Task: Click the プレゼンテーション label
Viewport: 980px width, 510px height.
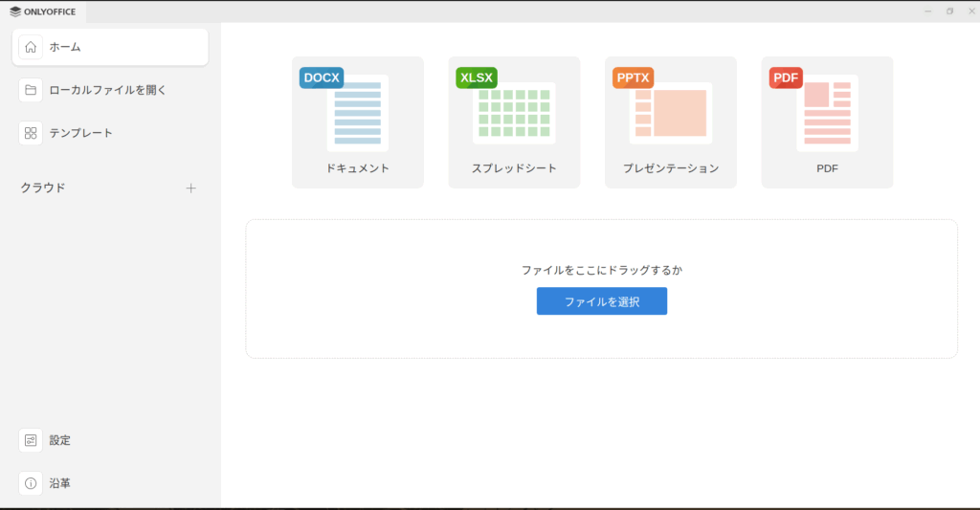Action: 671,168
